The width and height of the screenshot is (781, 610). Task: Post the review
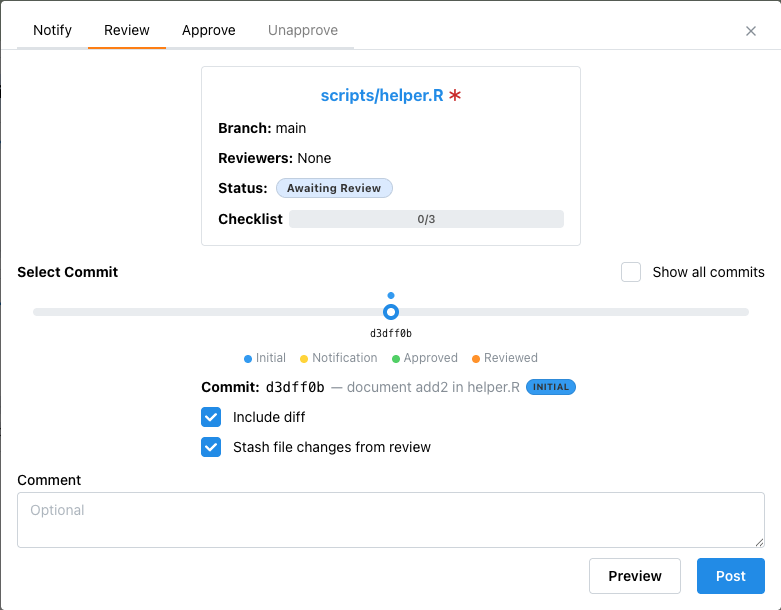point(730,576)
